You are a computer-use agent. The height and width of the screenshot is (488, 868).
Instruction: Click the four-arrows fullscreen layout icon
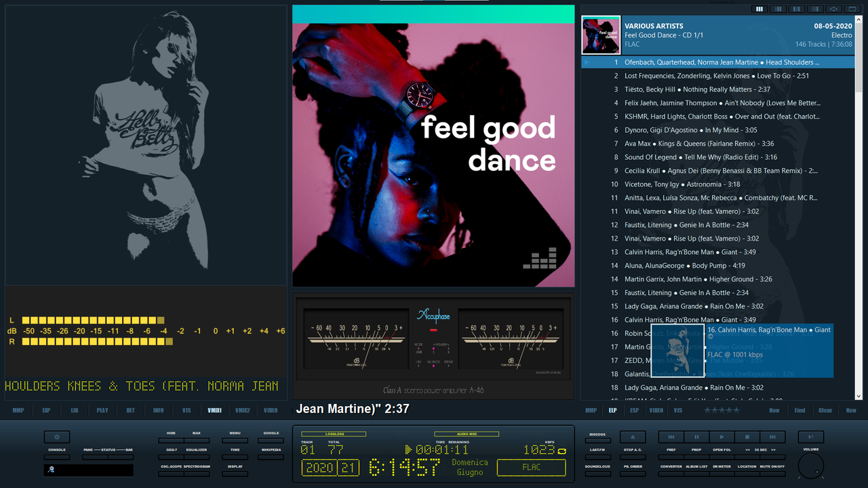(x=833, y=9)
